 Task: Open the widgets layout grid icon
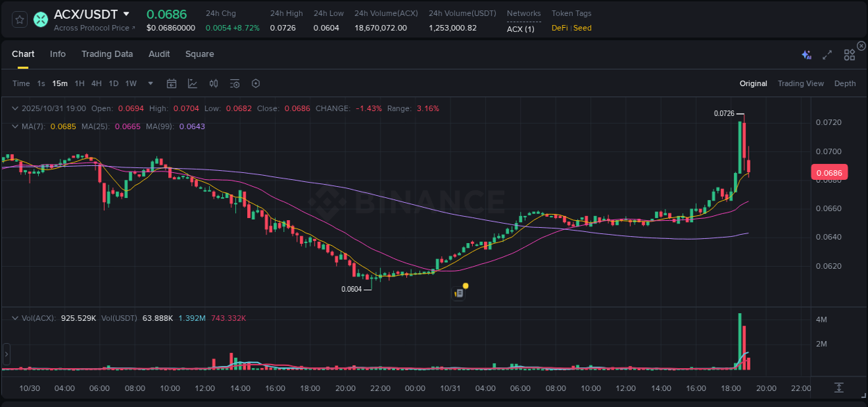click(x=849, y=53)
